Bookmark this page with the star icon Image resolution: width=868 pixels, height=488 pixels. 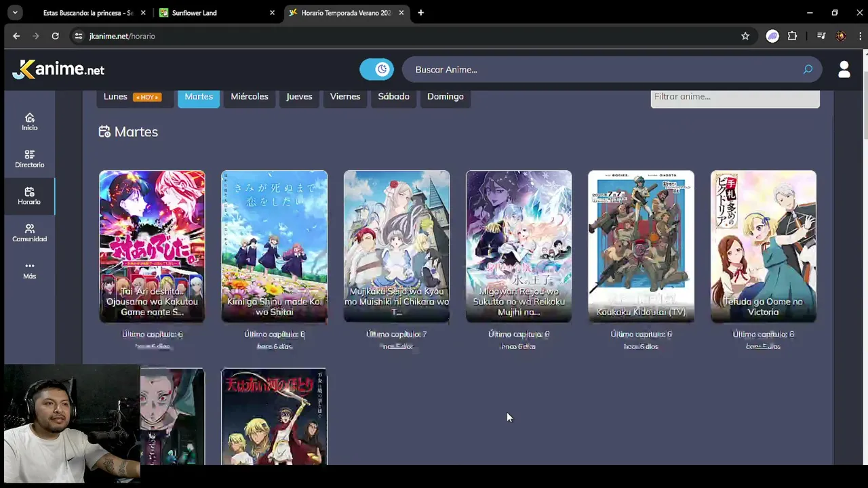pos(745,36)
